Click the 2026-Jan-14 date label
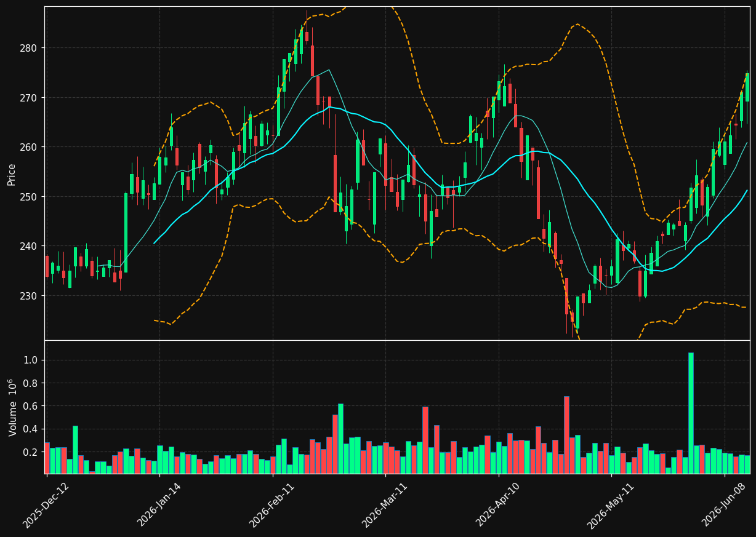The image size is (756, 537). point(159,504)
